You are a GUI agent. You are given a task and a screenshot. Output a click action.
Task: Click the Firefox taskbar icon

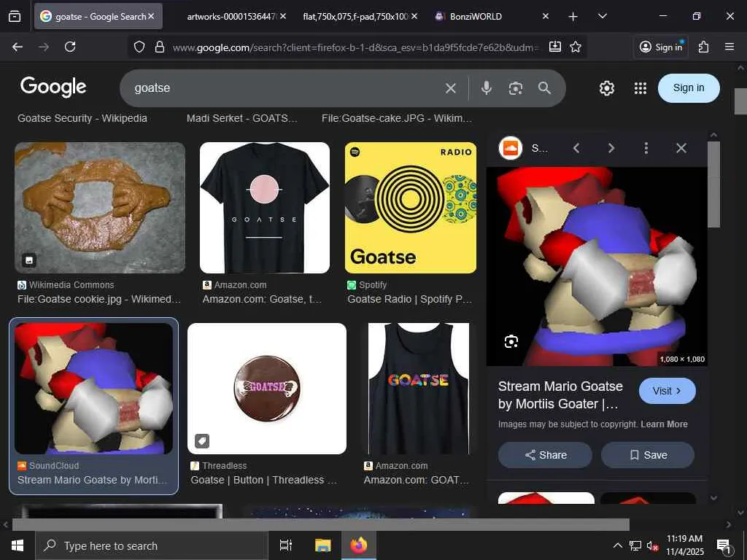359,545
